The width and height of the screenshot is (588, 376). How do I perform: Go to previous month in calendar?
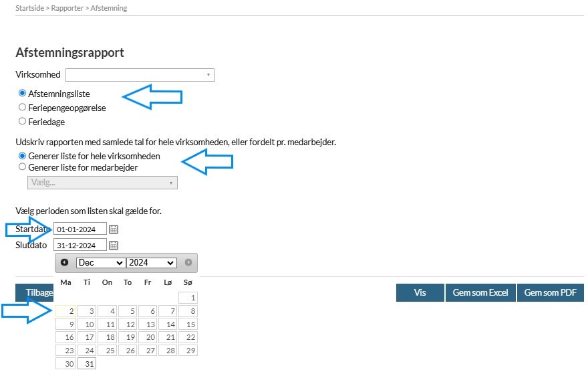point(64,263)
